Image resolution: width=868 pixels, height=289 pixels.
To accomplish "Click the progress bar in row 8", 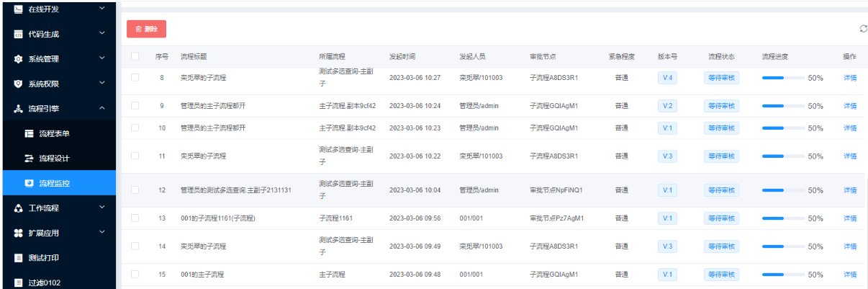I will (783, 77).
